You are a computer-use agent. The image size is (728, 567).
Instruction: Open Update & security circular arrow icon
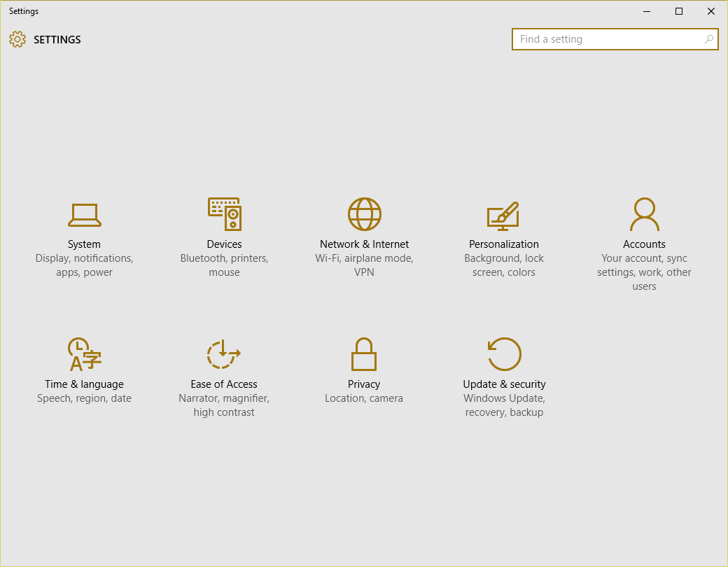[504, 354]
